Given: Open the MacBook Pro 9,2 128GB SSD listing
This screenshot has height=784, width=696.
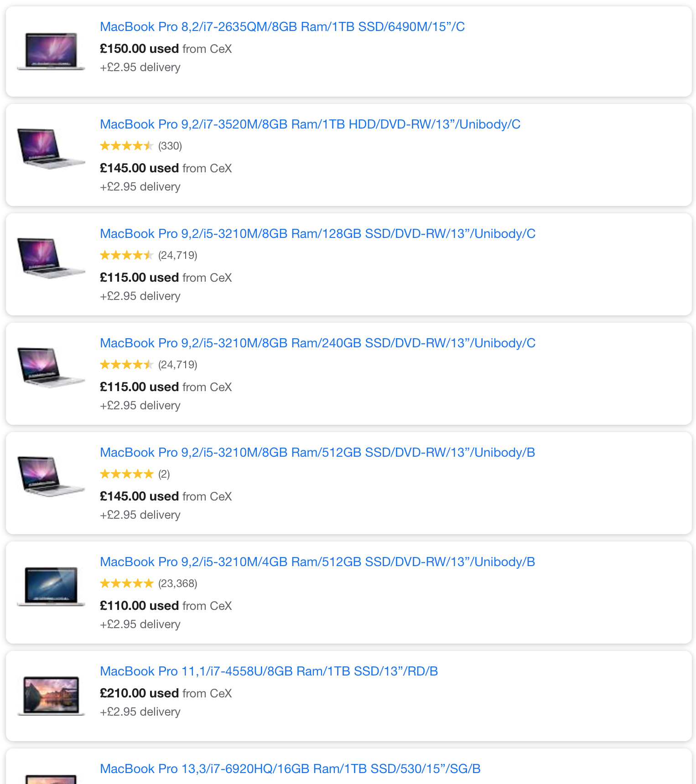Looking at the screenshot, I should tap(317, 234).
